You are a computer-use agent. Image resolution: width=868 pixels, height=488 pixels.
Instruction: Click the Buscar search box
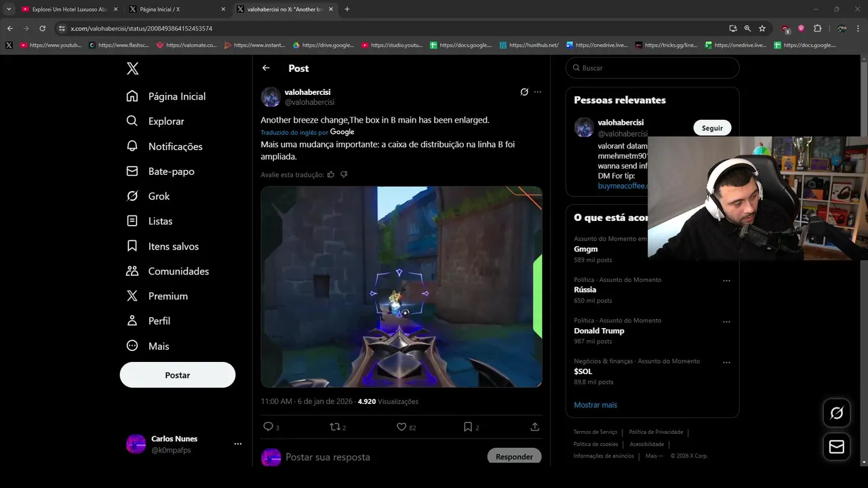652,68
